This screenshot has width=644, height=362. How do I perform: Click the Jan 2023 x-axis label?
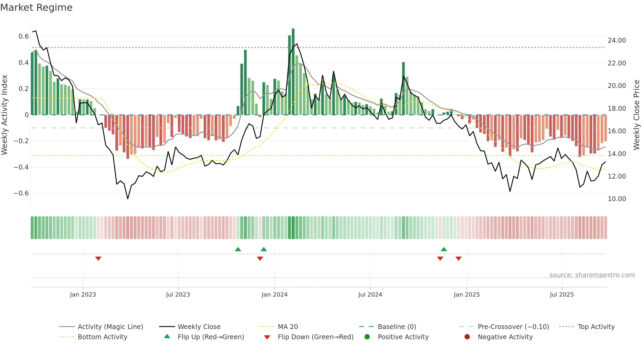83,295
